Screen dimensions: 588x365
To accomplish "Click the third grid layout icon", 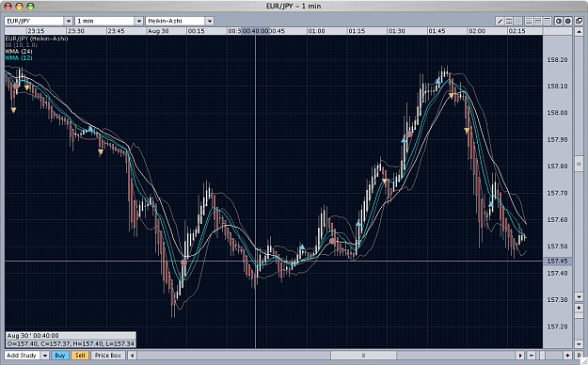I will point(547,21).
